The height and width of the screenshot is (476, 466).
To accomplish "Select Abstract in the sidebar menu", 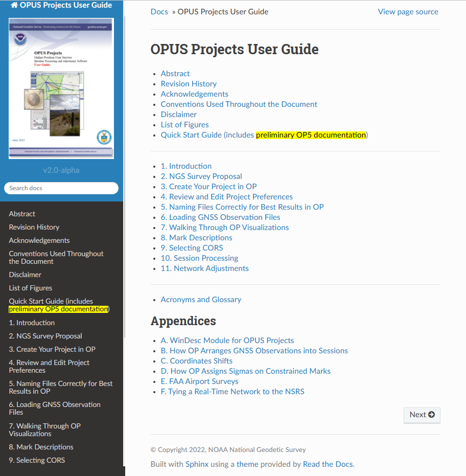I will pyautogui.click(x=22, y=214).
